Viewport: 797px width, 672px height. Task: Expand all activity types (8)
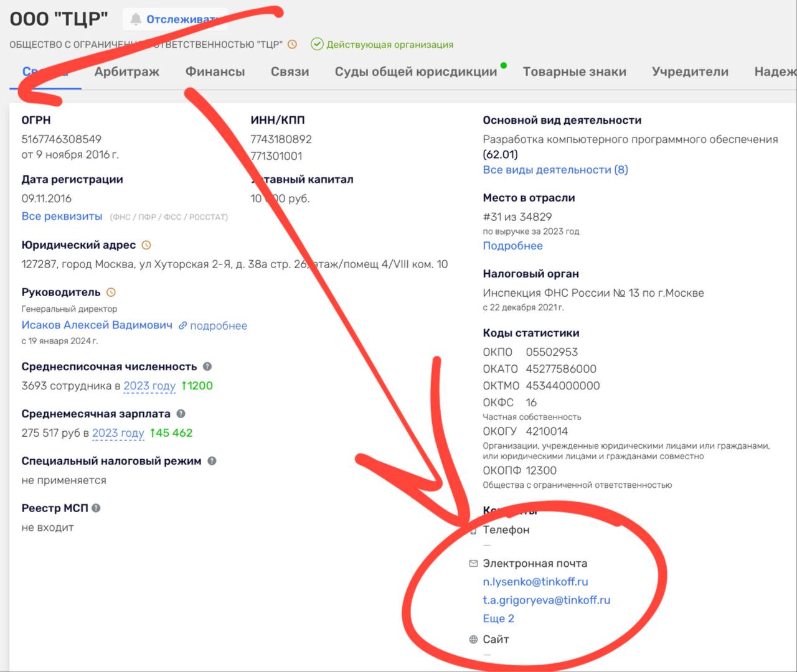click(555, 170)
